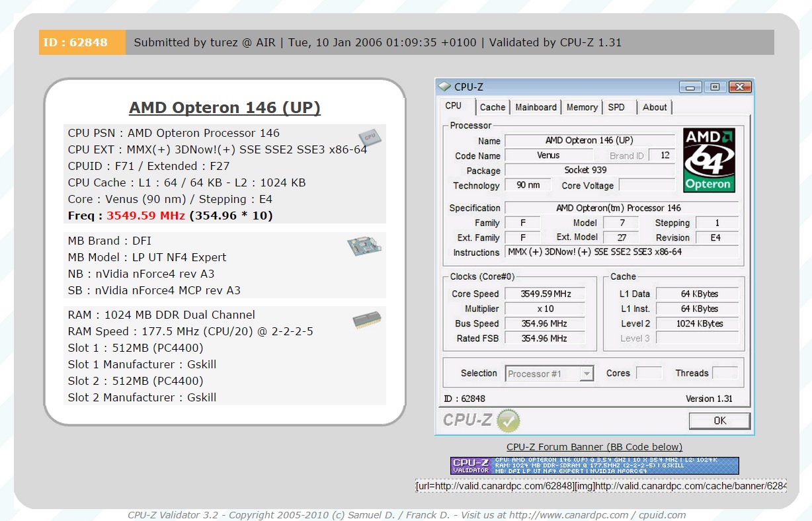Click the Specification AMD Opteron(tm) Processor 146 field
This screenshot has width=812, height=521.
(622, 208)
